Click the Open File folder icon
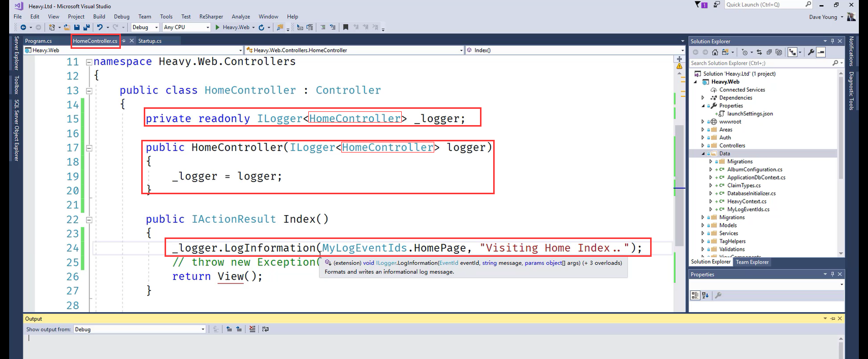Image resolution: width=868 pixels, height=359 pixels. [67, 27]
